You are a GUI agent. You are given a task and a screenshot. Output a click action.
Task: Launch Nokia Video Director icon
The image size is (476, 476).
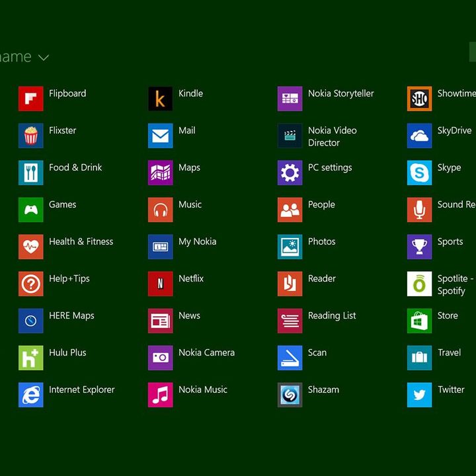click(290, 136)
